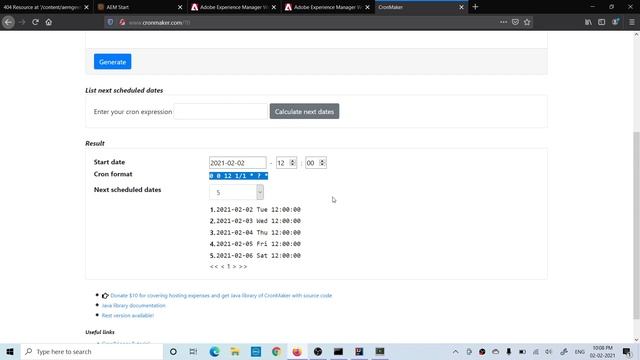This screenshot has width=640, height=360.
Task: Open a new browser tab
Action: coord(475,7)
